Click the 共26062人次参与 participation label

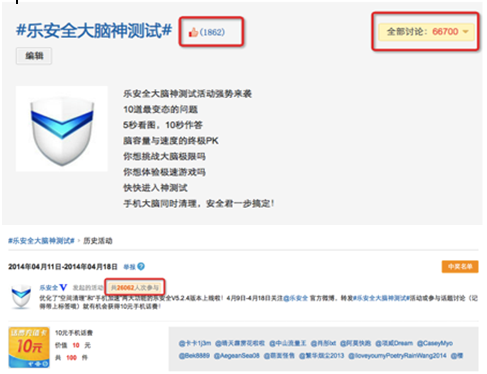tap(135, 287)
